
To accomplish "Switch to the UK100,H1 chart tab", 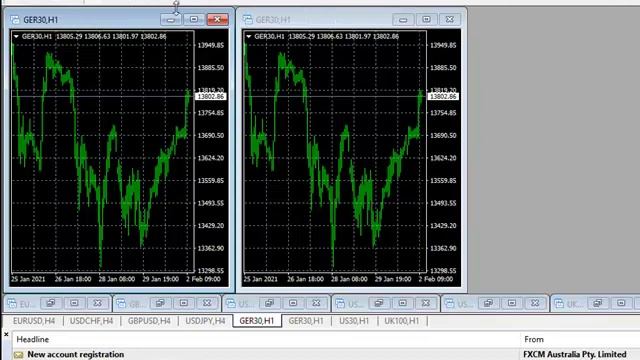I will click(x=402, y=321).
